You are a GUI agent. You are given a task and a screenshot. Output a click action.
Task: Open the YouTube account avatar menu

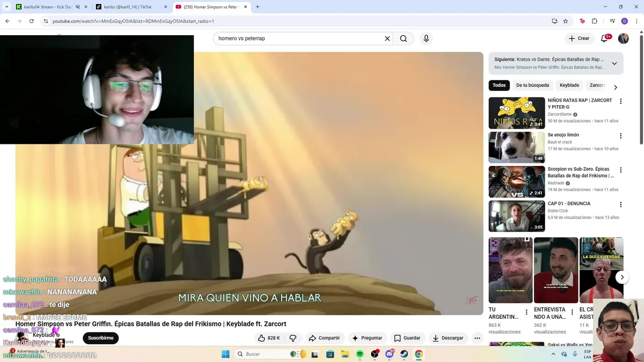click(623, 38)
